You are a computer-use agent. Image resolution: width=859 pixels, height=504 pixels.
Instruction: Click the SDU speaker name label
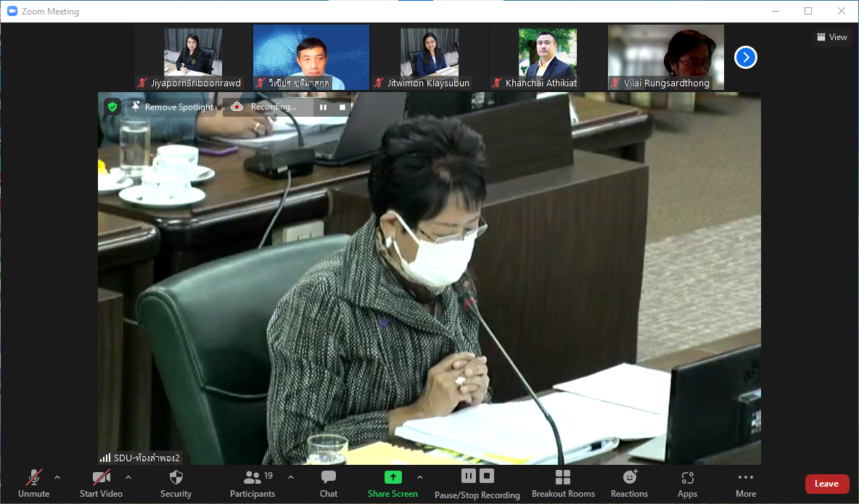click(147, 458)
